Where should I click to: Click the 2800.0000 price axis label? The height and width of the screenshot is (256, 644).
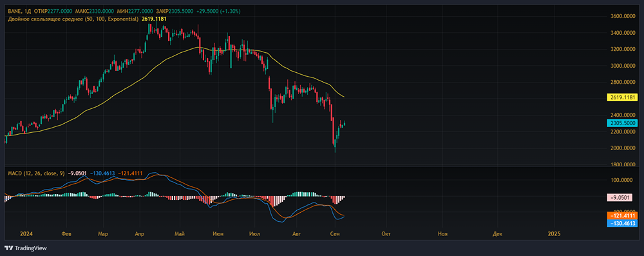coord(623,83)
